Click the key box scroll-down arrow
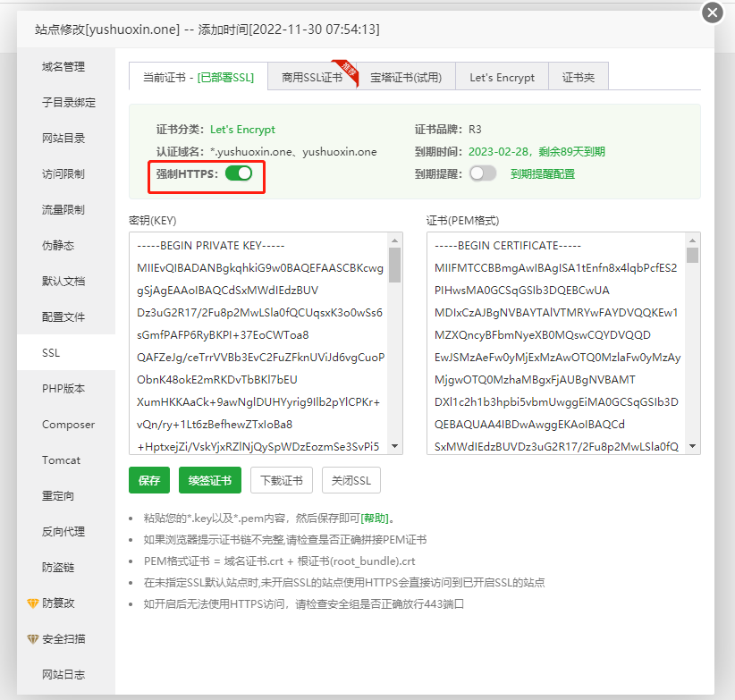Screen dimensions: 735x700 pos(394,446)
